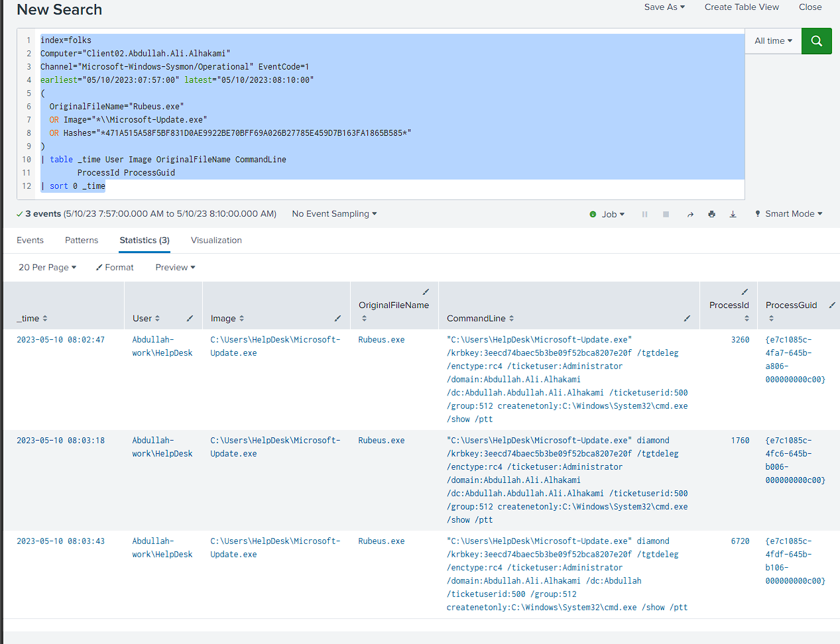Print the search results
The height and width of the screenshot is (644, 840).
pos(711,214)
